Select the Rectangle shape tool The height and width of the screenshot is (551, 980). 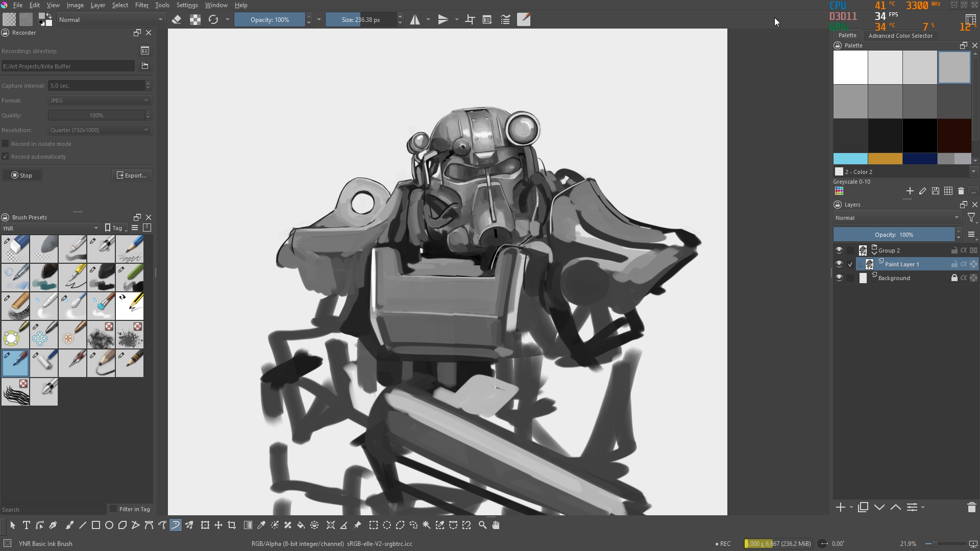96,525
